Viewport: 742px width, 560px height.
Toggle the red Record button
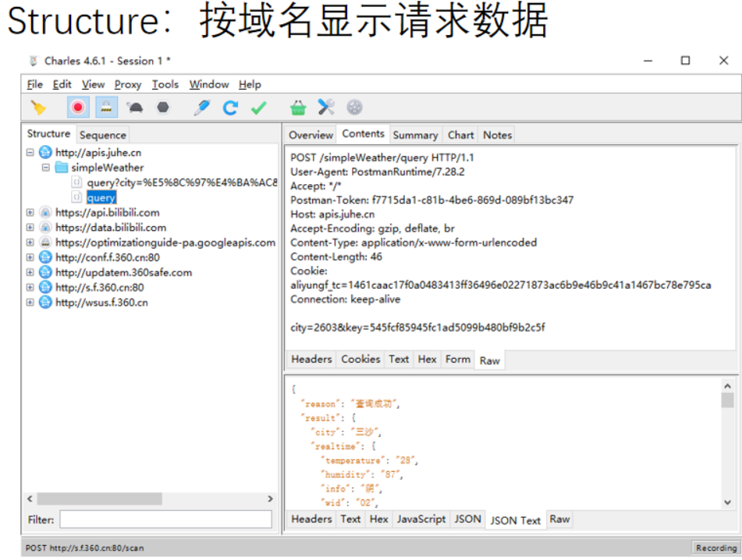pos(78,108)
